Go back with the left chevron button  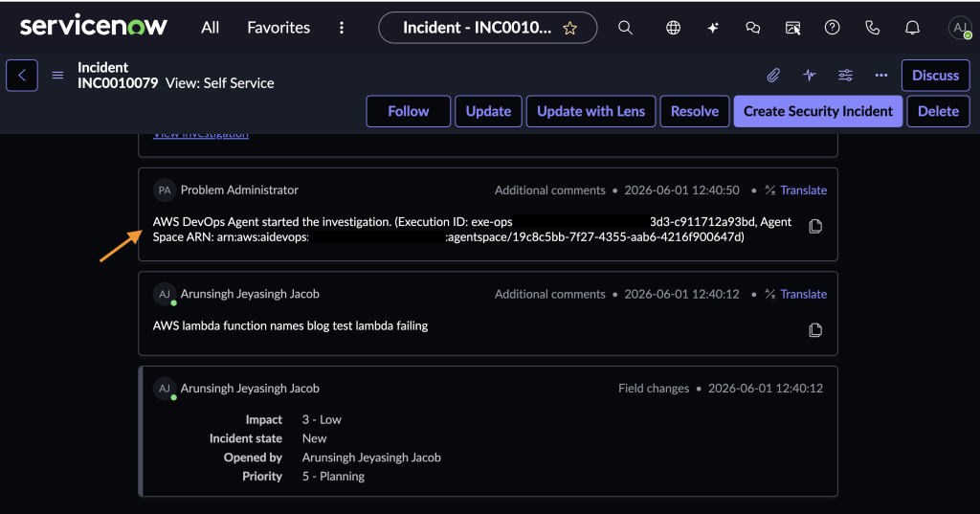point(22,75)
